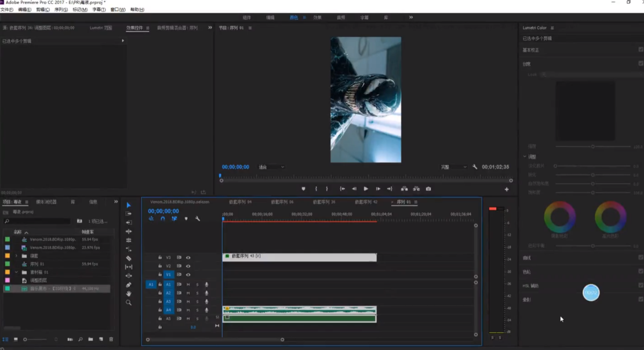Viewport: 644px width, 350px height.
Task: Select the Hand tool
Action: (x=129, y=294)
